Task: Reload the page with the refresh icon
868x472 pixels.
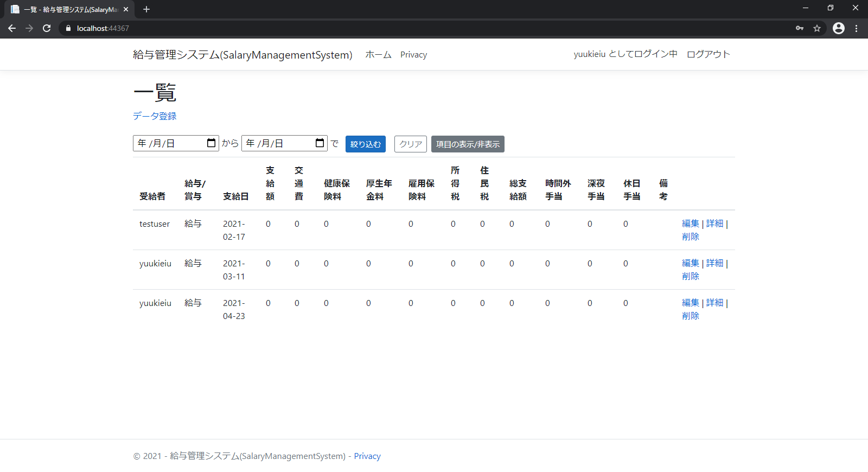Action: tap(47, 28)
